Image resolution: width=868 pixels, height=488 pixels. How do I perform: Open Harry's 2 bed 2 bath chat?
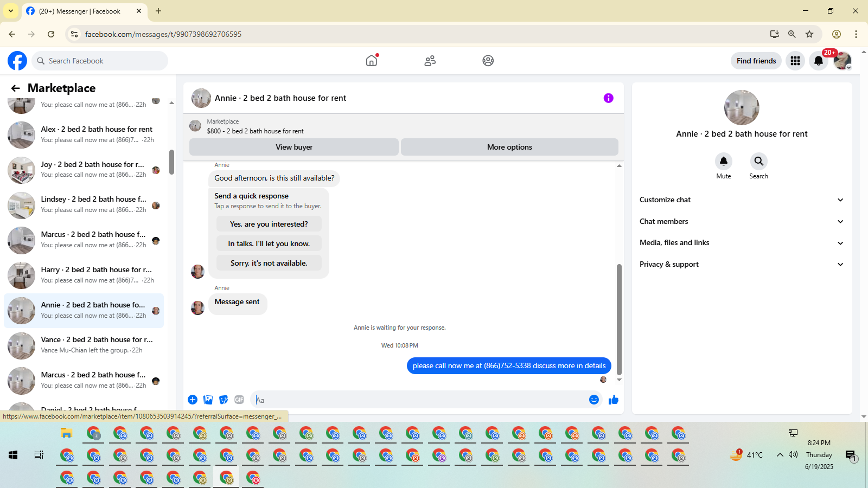click(84, 275)
